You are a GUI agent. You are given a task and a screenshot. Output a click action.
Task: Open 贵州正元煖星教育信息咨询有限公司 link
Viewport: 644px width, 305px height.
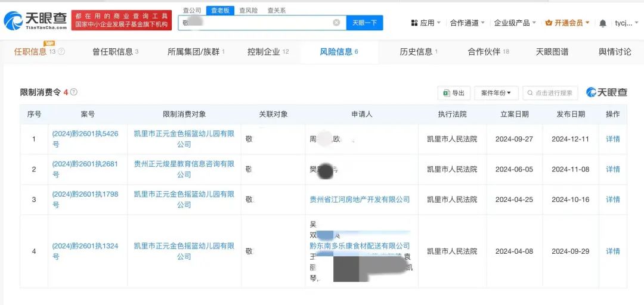(x=184, y=169)
